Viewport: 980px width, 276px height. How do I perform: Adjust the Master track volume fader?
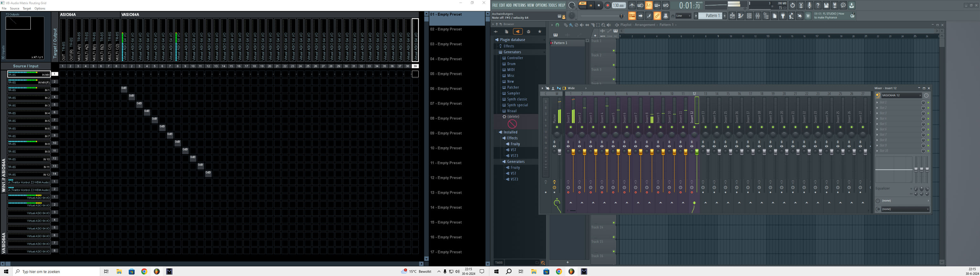pyautogui.click(x=560, y=152)
